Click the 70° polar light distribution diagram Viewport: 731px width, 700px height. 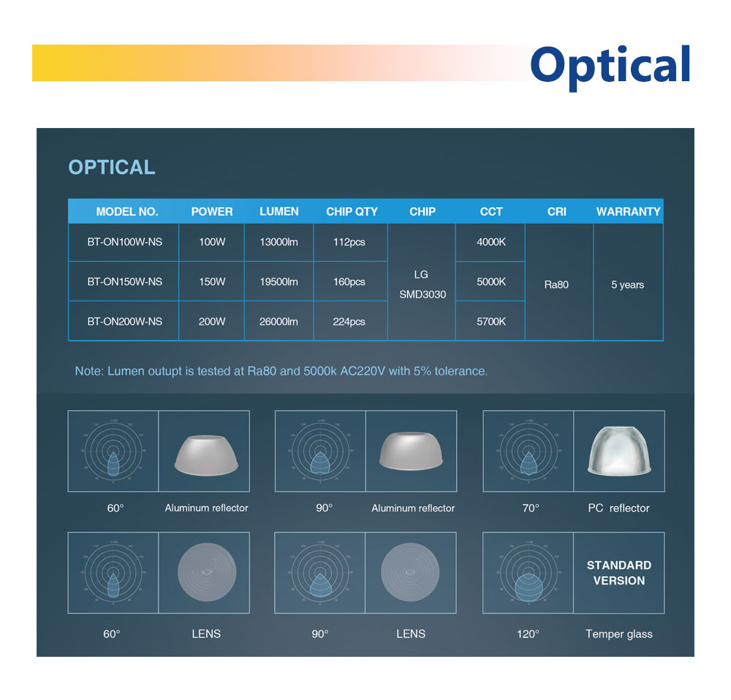pyautogui.click(x=529, y=451)
